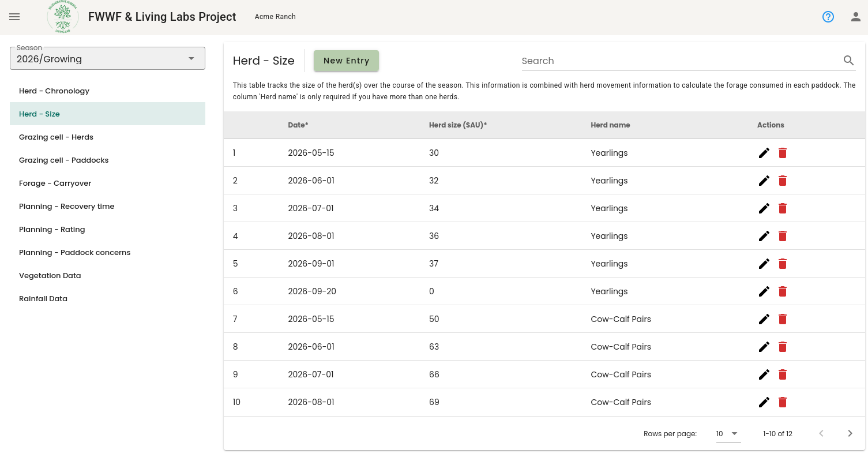Click herd size value 69
Image resolution: width=868 pixels, height=476 pixels.
[x=434, y=402]
